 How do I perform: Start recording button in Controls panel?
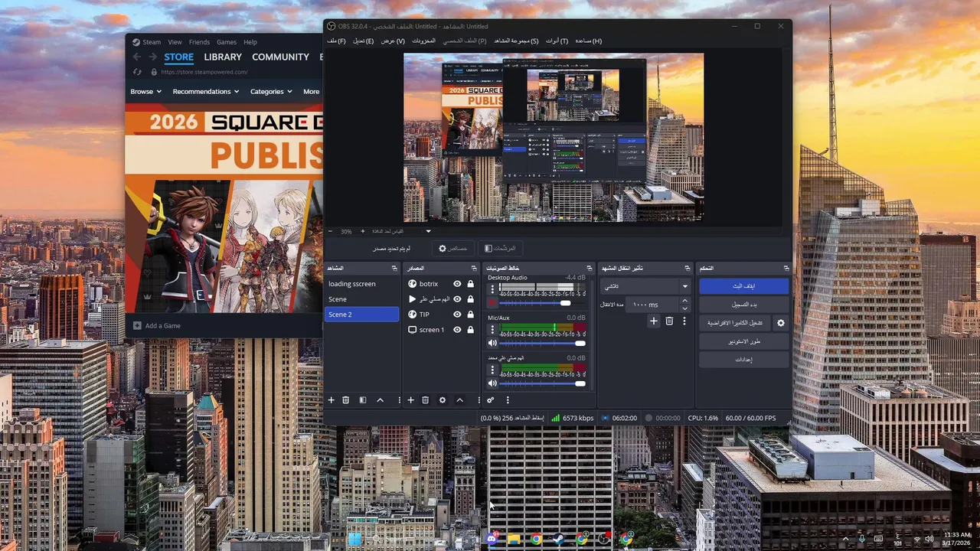tap(743, 305)
